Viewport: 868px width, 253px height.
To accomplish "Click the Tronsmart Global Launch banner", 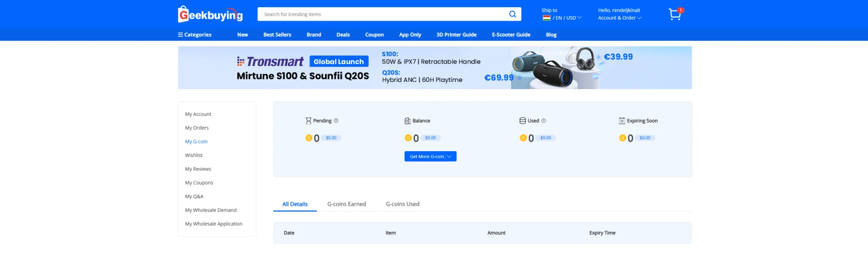I will (434, 67).
